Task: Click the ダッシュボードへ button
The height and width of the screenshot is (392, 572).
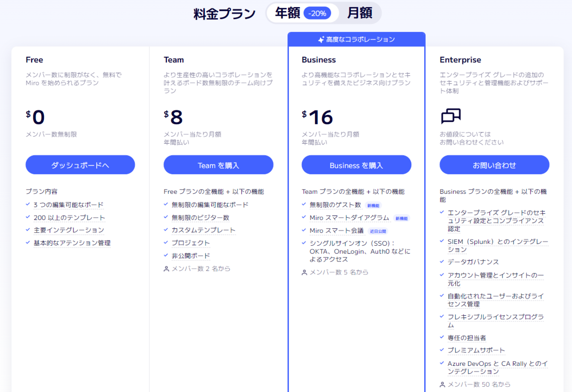Action: click(x=80, y=165)
